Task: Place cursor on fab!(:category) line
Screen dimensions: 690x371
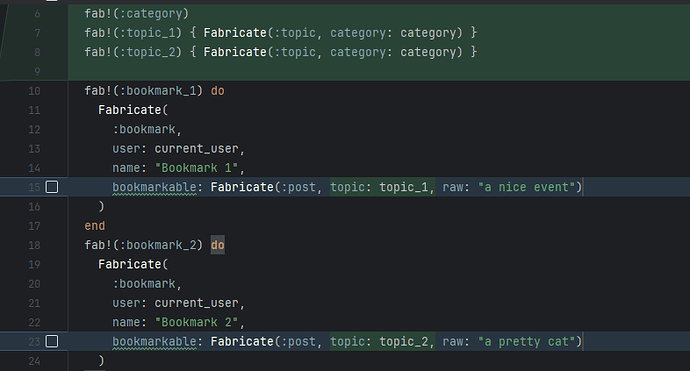Action: pyautogui.click(x=136, y=14)
